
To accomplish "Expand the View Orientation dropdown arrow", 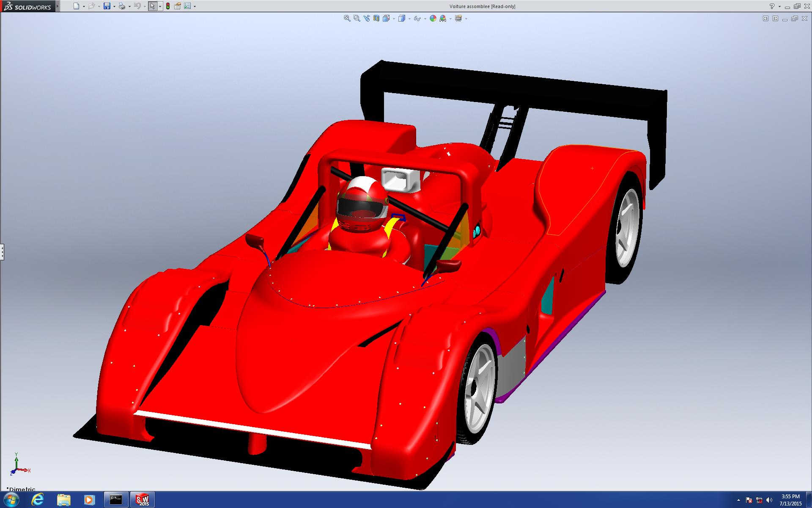I will (x=394, y=19).
